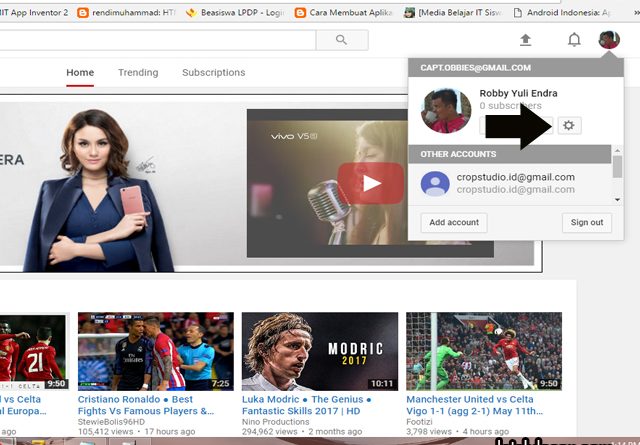Viewport: 640px width, 445px height.
Task: Click the upload video arrow icon
Action: (525, 40)
